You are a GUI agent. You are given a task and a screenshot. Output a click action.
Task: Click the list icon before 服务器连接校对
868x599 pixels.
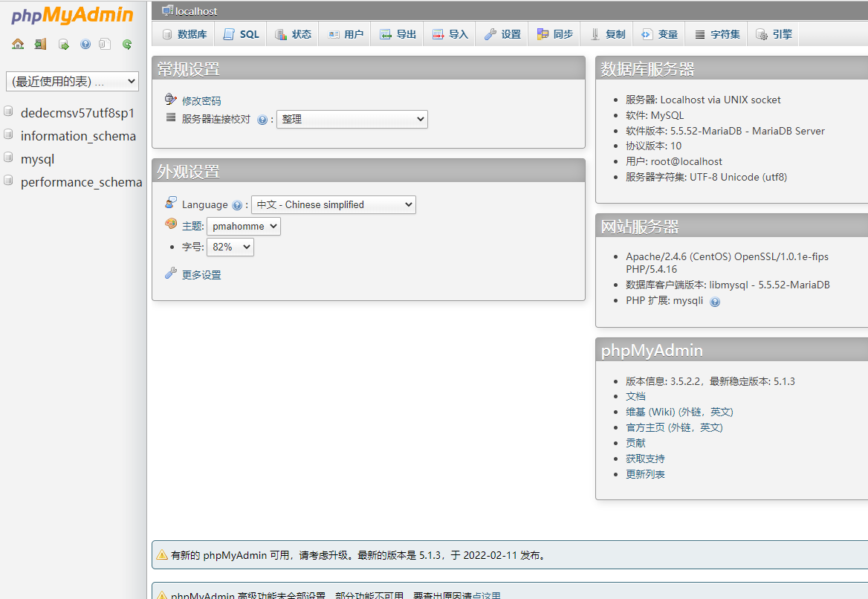point(171,117)
